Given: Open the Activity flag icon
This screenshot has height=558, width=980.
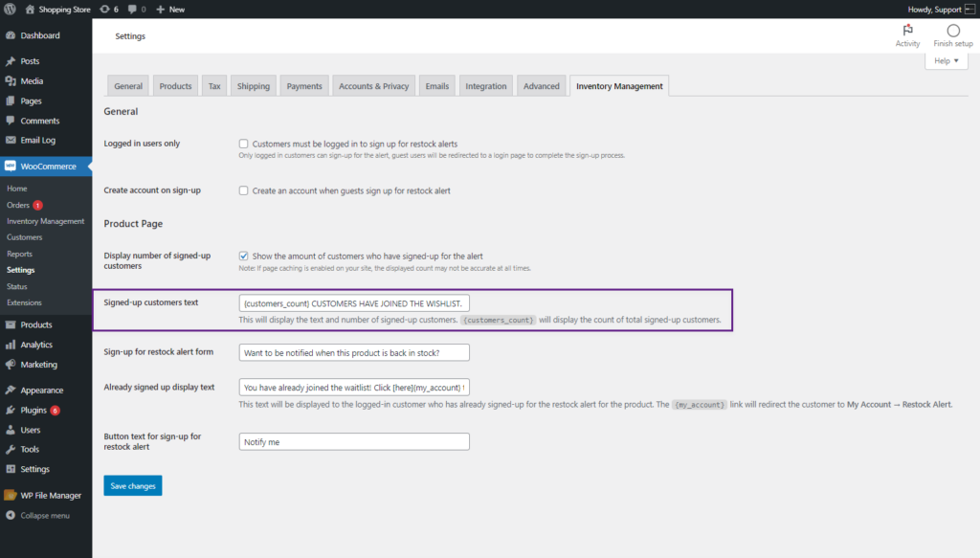Looking at the screenshot, I should [907, 30].
